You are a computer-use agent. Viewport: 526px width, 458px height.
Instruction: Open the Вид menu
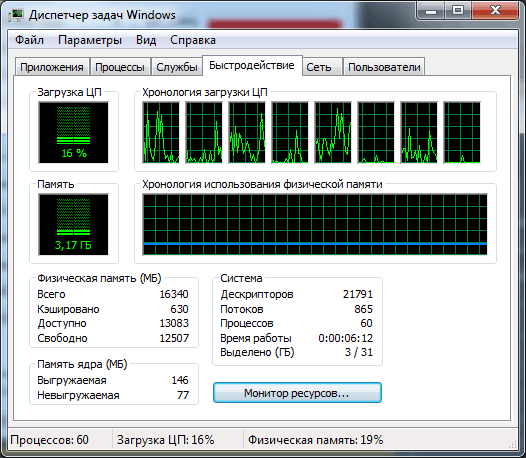[146, 40]
